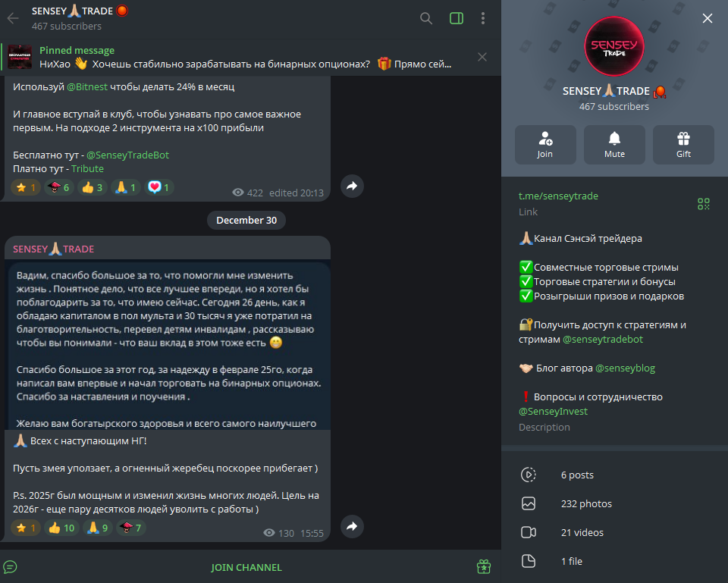This screenshot has height=583, width=728.
Task: Send a gift via Gift button
Action: [683, 145]
